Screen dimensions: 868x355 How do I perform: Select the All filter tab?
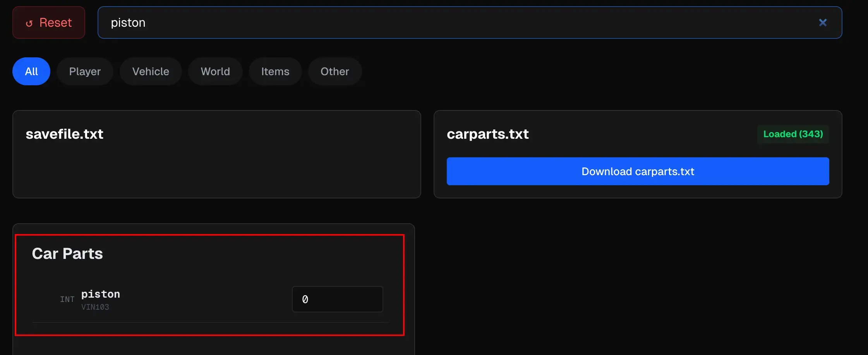click(x=31, y=71)
